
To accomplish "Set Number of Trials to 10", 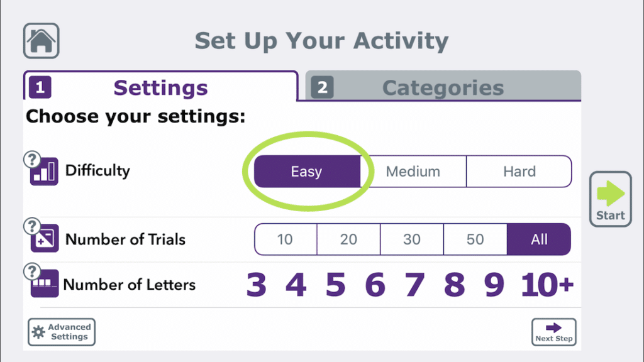I will [285, 239].
